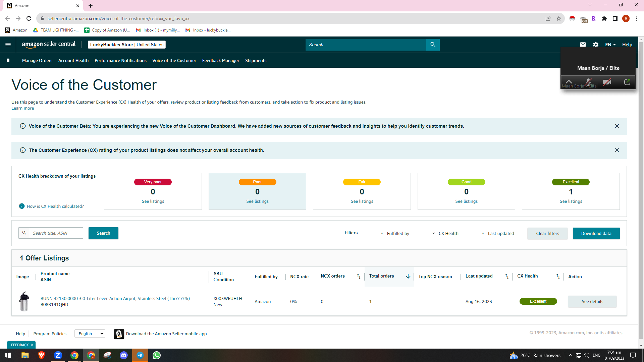Sort by NCX orders column arrows
644x362 pixels.
359,277
